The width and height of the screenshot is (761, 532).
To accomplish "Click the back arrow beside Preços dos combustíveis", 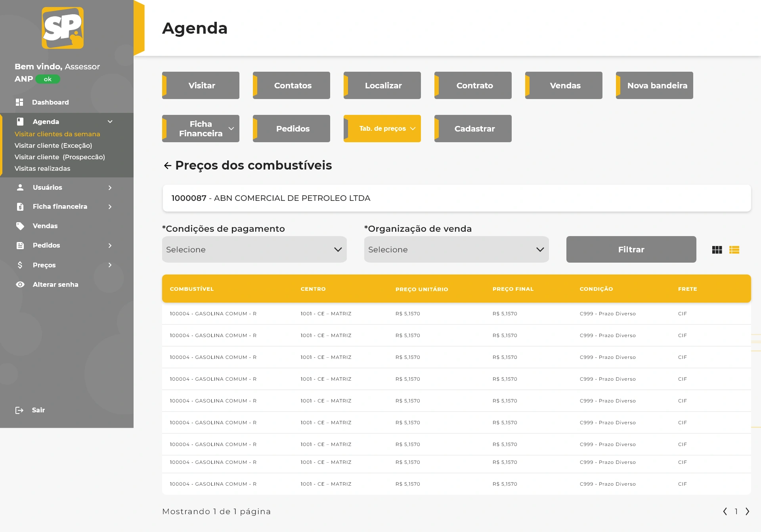I will coord(167,166).
